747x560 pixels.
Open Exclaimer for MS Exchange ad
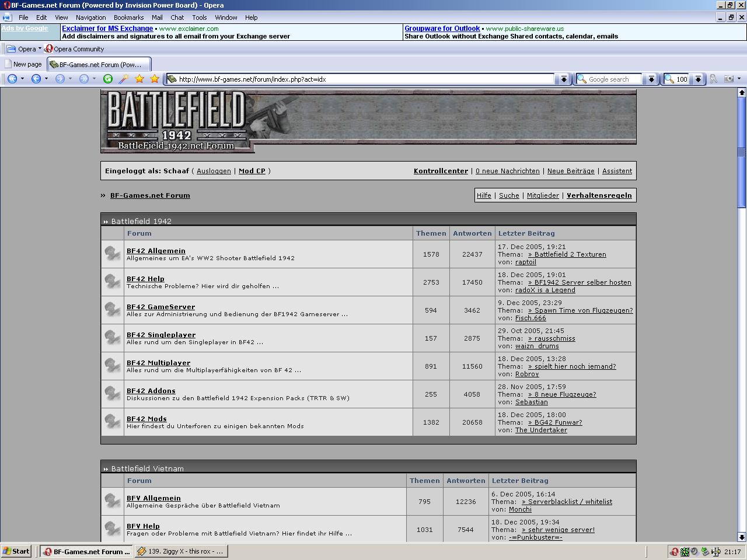tap(107, 28)
